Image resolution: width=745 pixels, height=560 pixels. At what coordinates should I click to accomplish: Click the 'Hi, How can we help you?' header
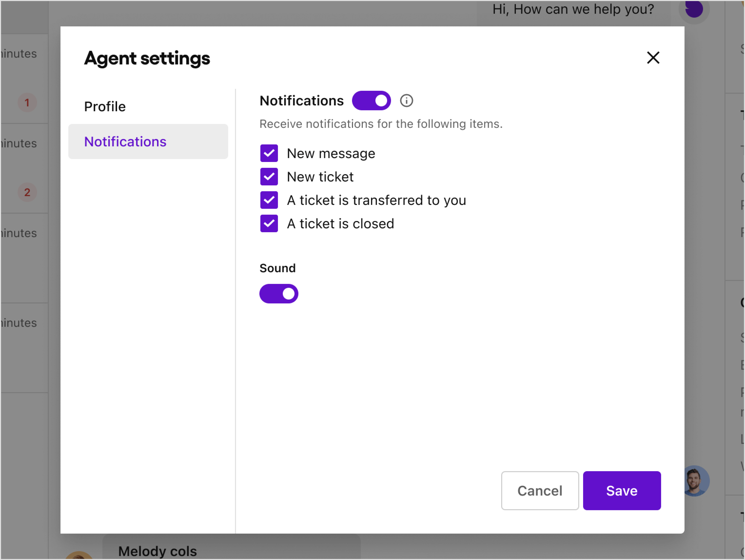coord(573,9)
